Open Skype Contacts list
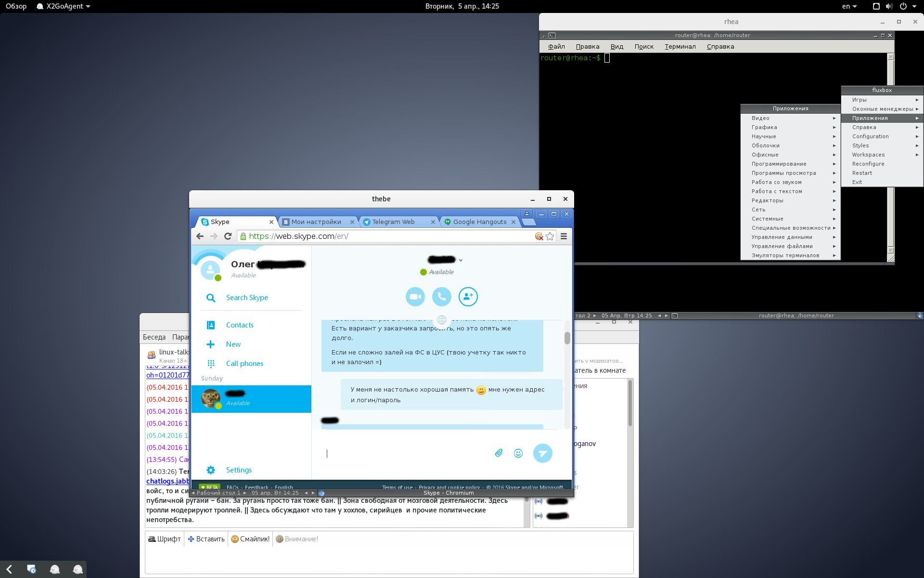This screenshot has height=578, width=924. [x=240, y=325]
